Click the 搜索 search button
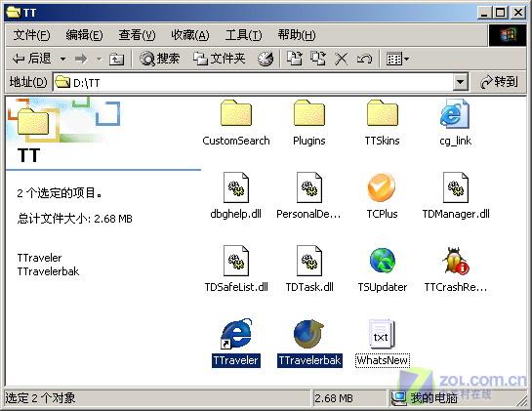The image size is (532, 411). pos(159,59)
